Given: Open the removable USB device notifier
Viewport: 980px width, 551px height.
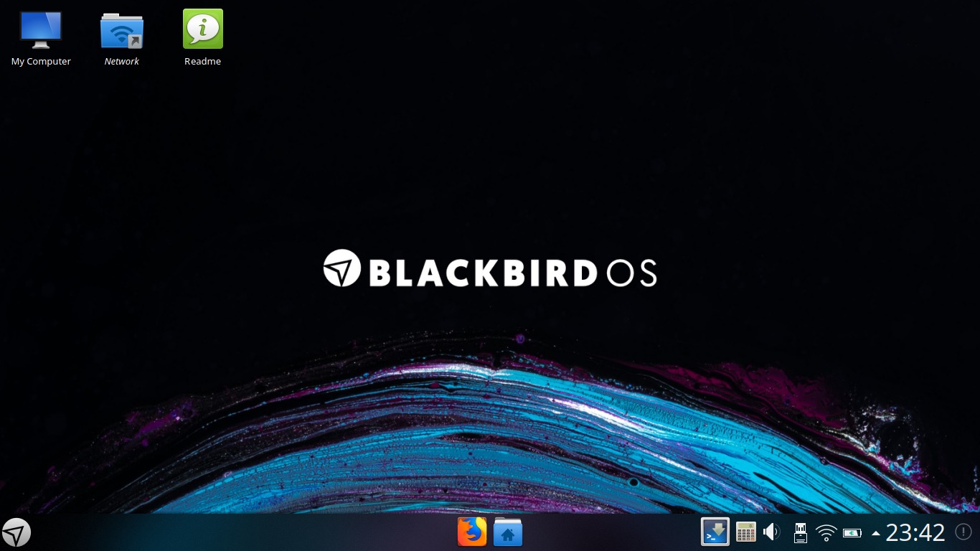Looking at the screenshot, I should pyautogui.click(x=800, y=532).
